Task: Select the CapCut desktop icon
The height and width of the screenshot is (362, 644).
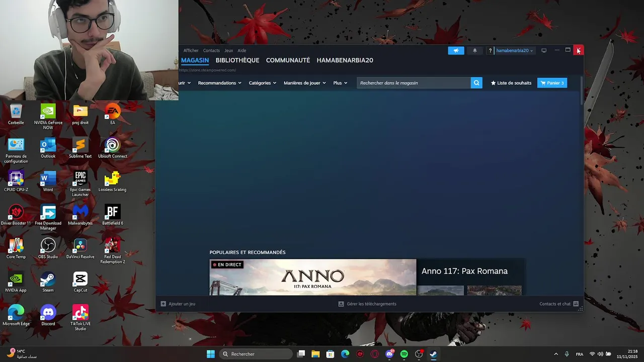Action: tap(80, 282)
